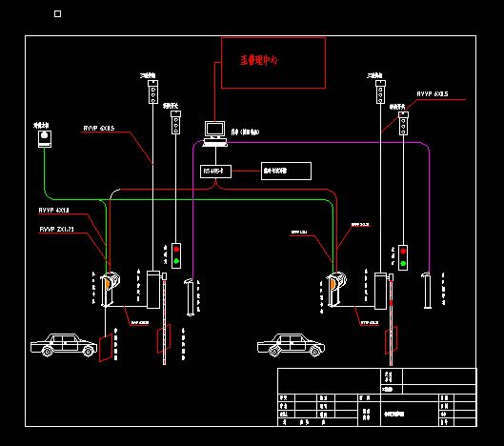Viewport: 504px width, 446px height.
Task: Select the "RVVP 4X1.0" cable label
Action: [54, 210]
